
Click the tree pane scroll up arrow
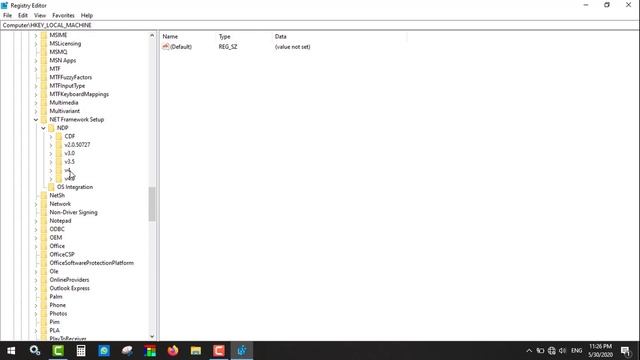tap(152, 36)
